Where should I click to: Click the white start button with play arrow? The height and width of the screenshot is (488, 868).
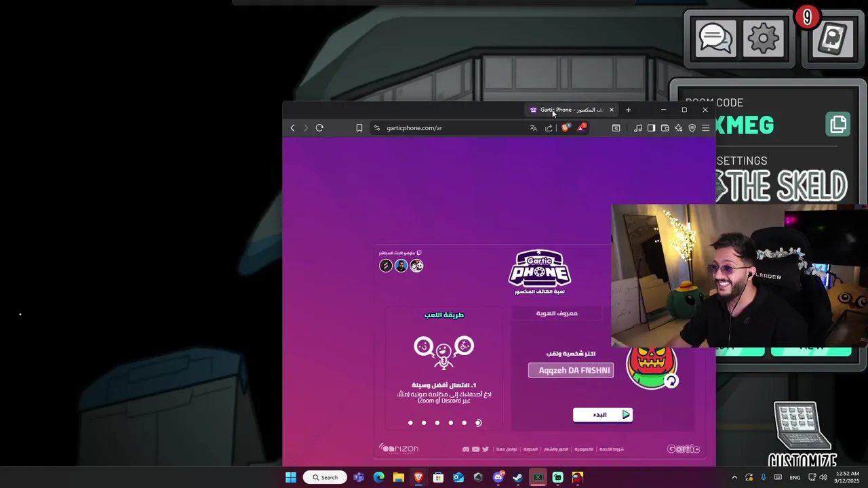click(x=603, y=414)
